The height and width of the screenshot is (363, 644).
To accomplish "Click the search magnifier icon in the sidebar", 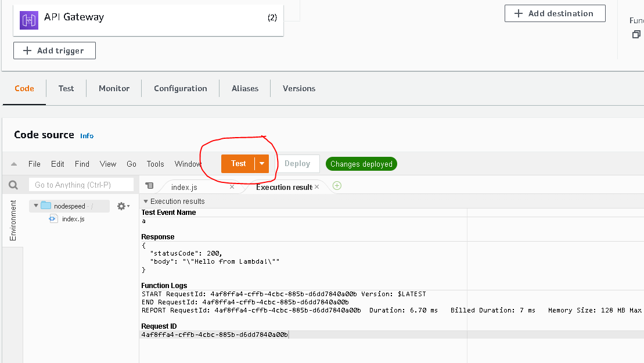I will 13,185.
